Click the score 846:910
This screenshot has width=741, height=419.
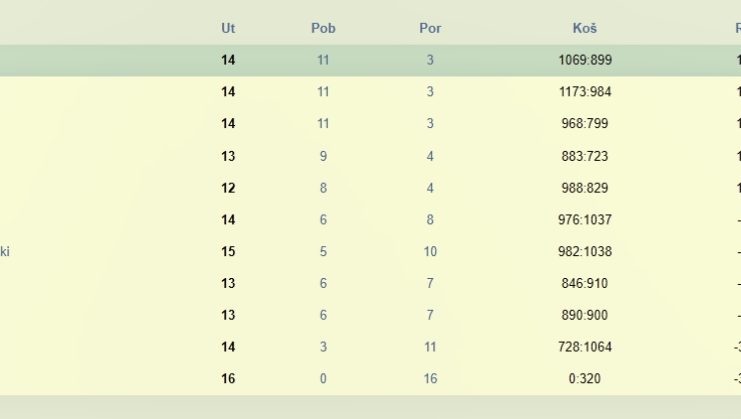coord(585,283)
